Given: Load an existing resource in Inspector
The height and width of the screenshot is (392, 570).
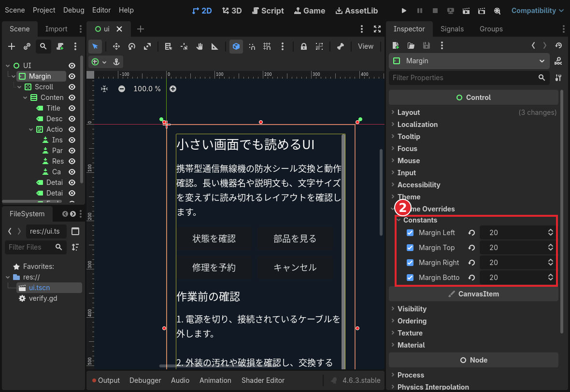Looking at the screenshot, I should [x=411, y=45].
